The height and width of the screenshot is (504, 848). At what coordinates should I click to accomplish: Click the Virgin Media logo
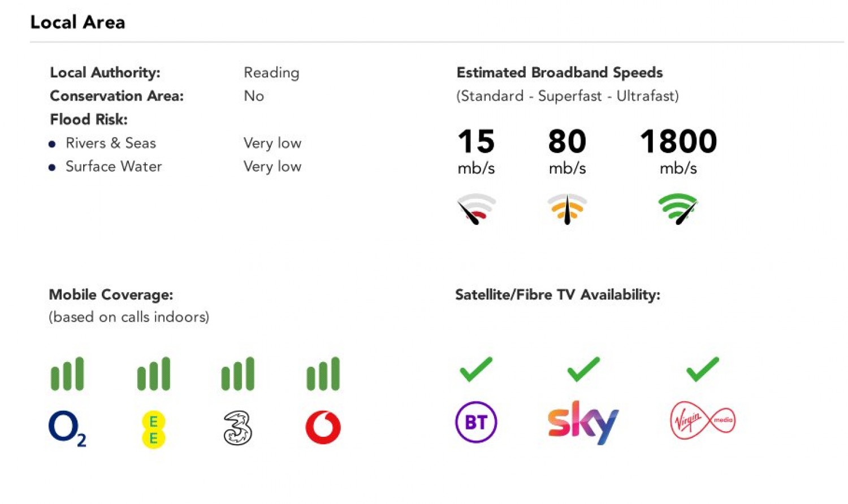point(702,420)
